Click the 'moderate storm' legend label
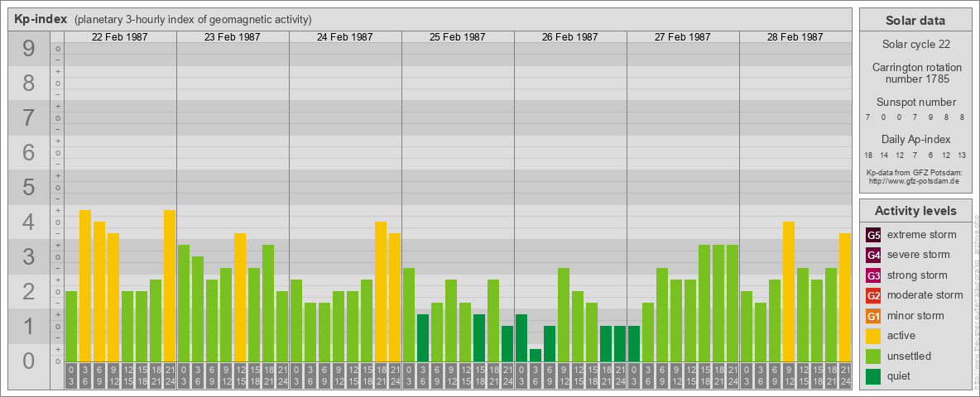Viewport: 980px width, 397px height. point(925,295)
